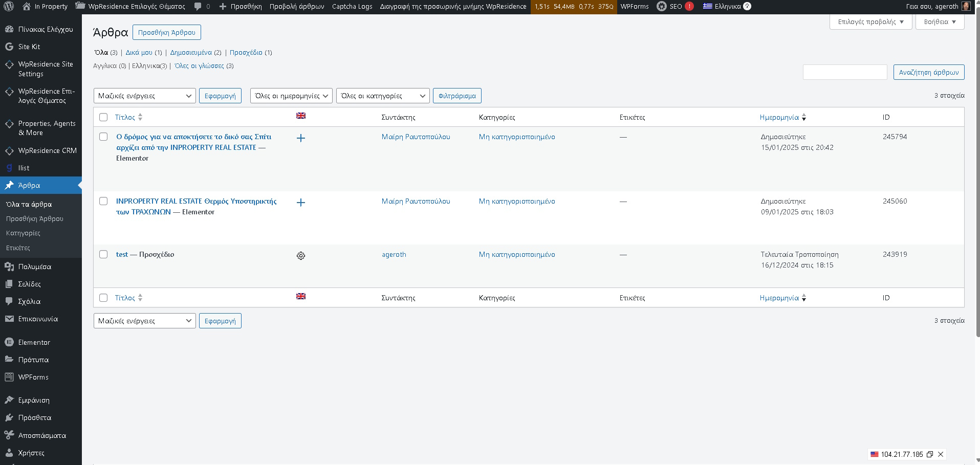Screen dimensions: 980x465
Task: Open Site Kit icon in sidebar
Action: (x=9, y=47)
